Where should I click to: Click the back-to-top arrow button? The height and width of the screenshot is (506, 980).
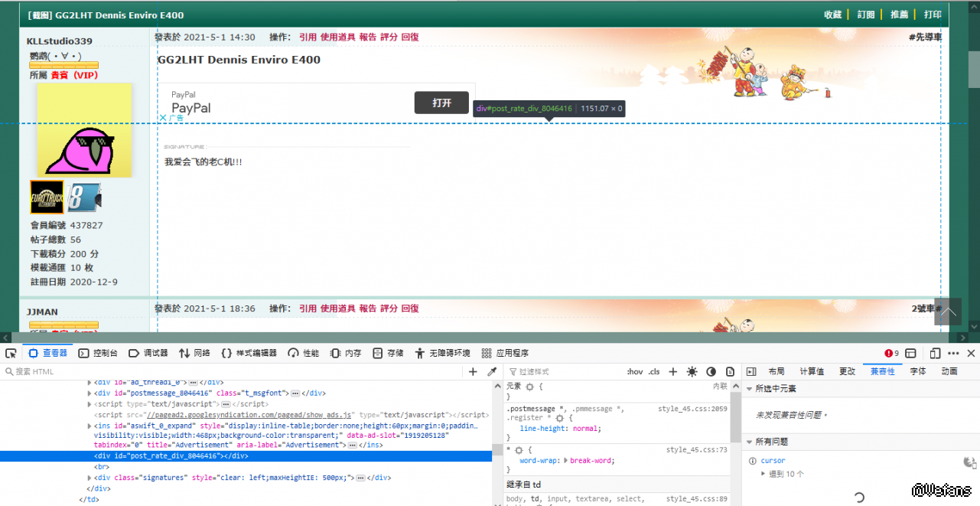point(948,312)
